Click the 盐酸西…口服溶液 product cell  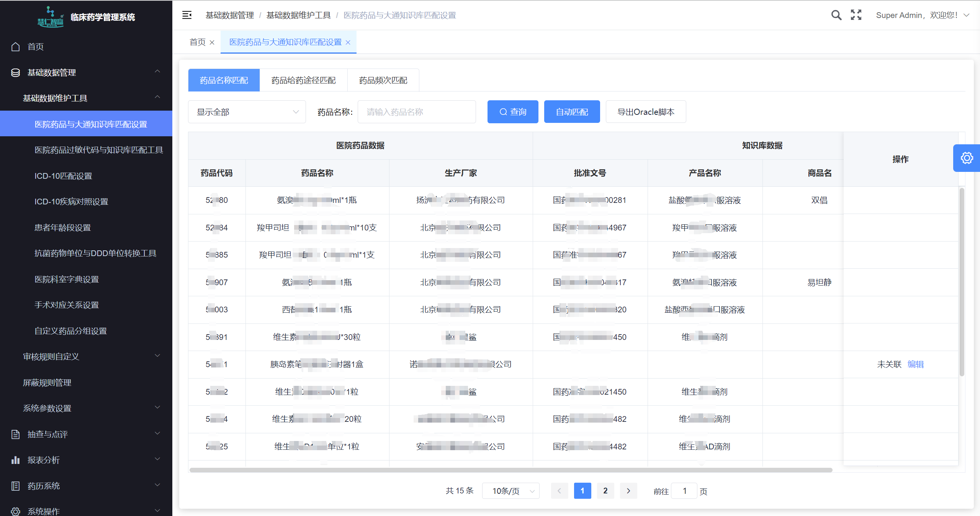click(x=705, y=310)
